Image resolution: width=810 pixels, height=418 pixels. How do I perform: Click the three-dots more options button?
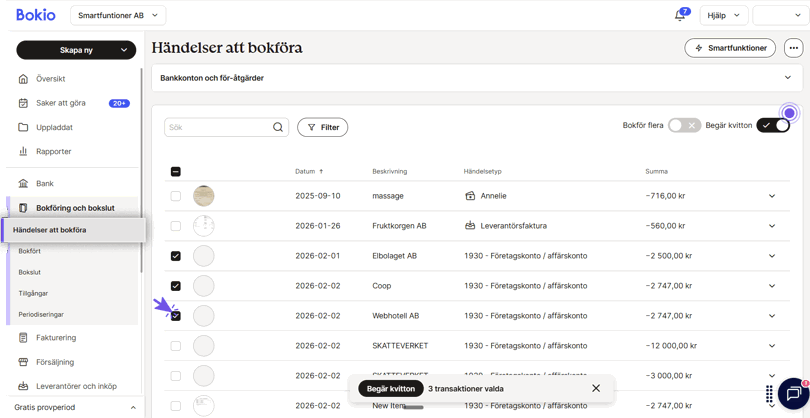tap(793, 48)
